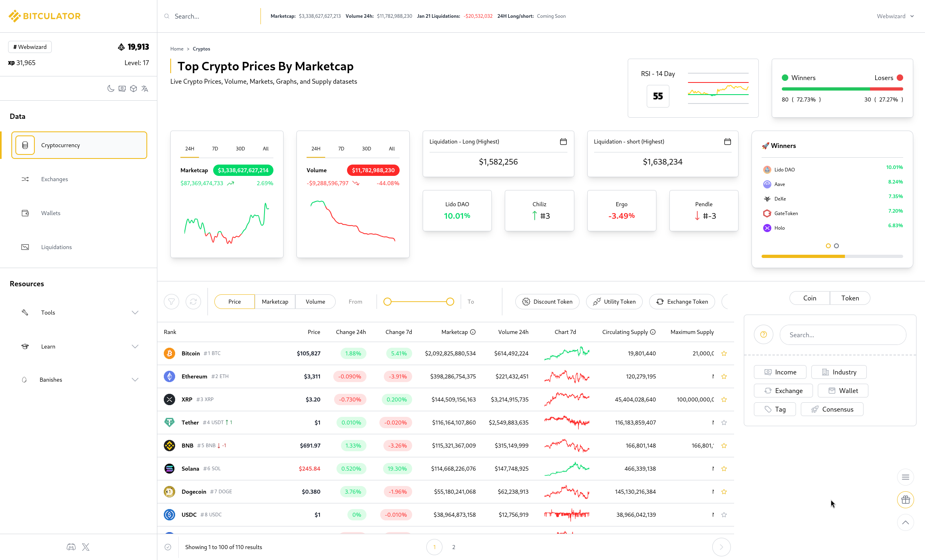Click the question mark help icon
The width and height of the screenshot is (925, 560).
pos(764,335)
